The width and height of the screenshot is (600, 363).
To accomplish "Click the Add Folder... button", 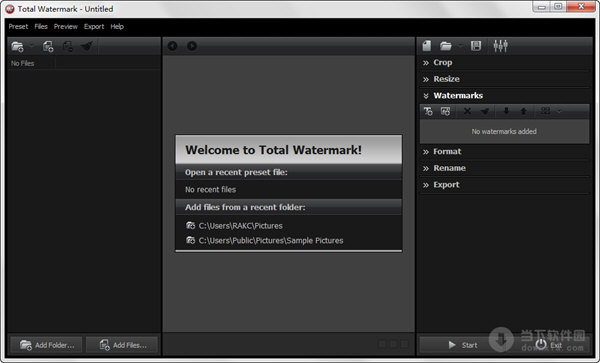I will [x=46, y=345].
